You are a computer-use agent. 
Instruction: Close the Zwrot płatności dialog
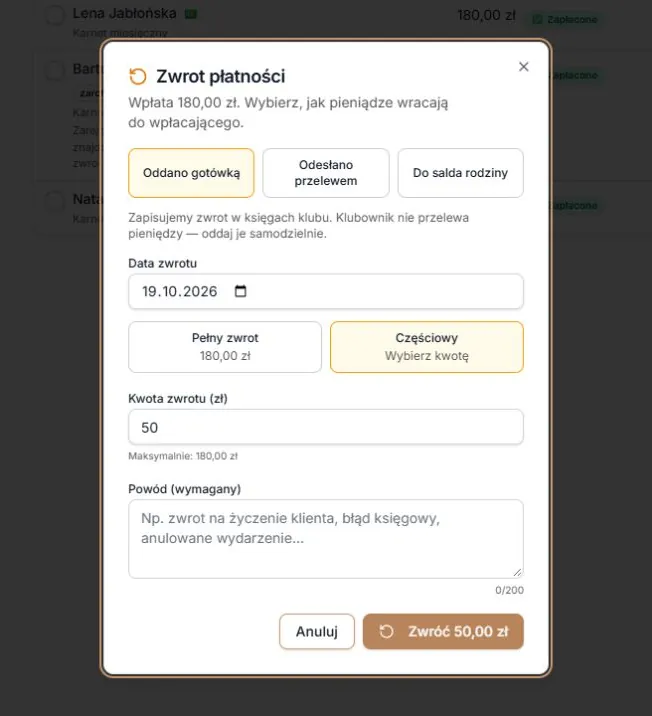523,67
